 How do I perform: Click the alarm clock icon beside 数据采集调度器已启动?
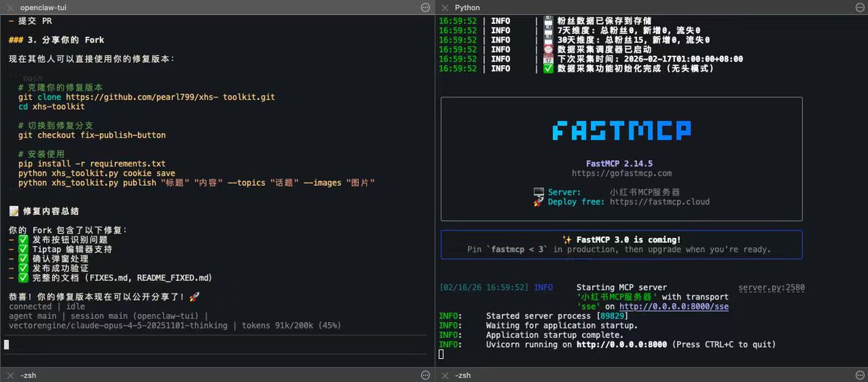click(548, 49)
